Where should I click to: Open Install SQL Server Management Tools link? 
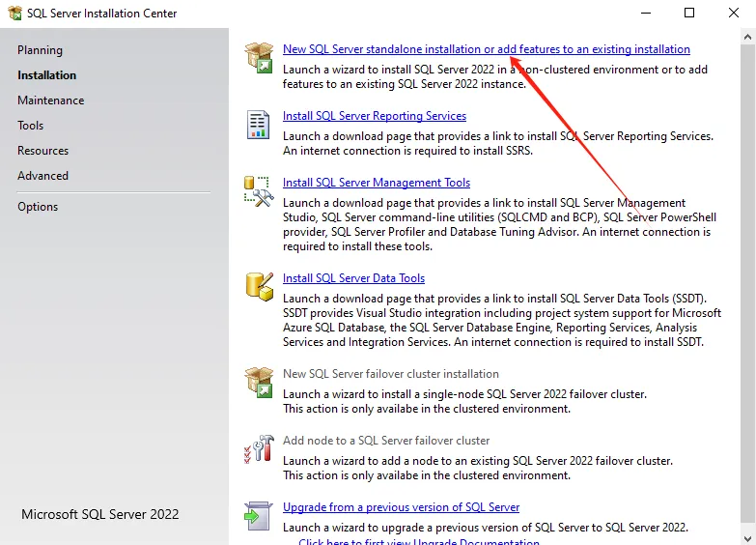[377, 183]
